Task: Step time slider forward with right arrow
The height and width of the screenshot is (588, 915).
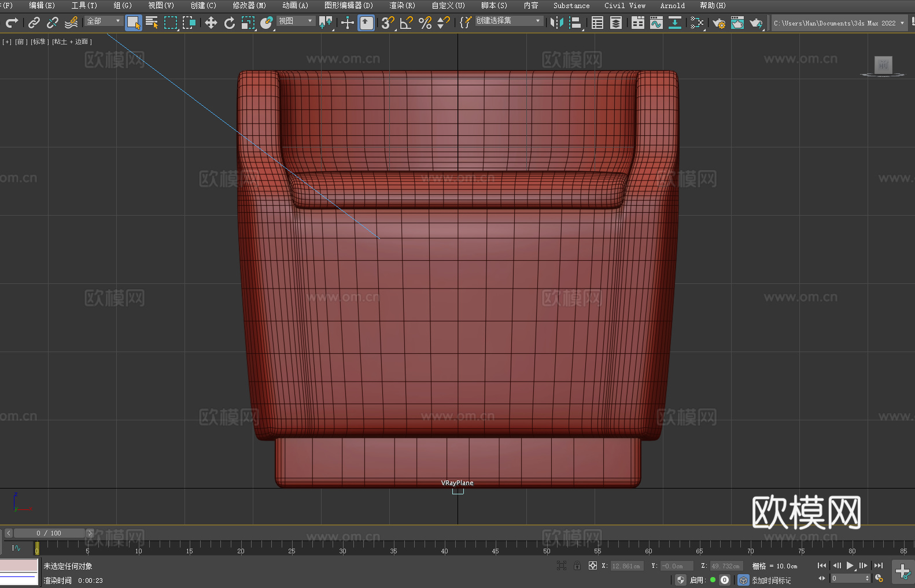Action: click(90, 533)
